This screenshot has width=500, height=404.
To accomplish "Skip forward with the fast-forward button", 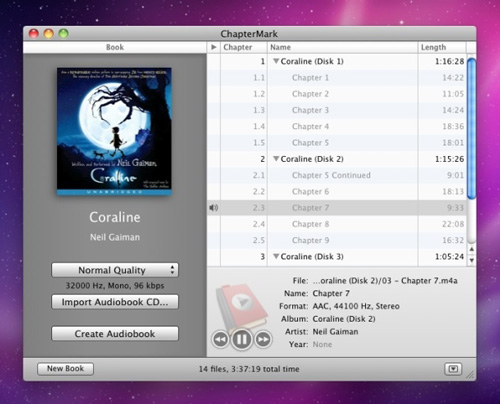I will click(263, 339).
